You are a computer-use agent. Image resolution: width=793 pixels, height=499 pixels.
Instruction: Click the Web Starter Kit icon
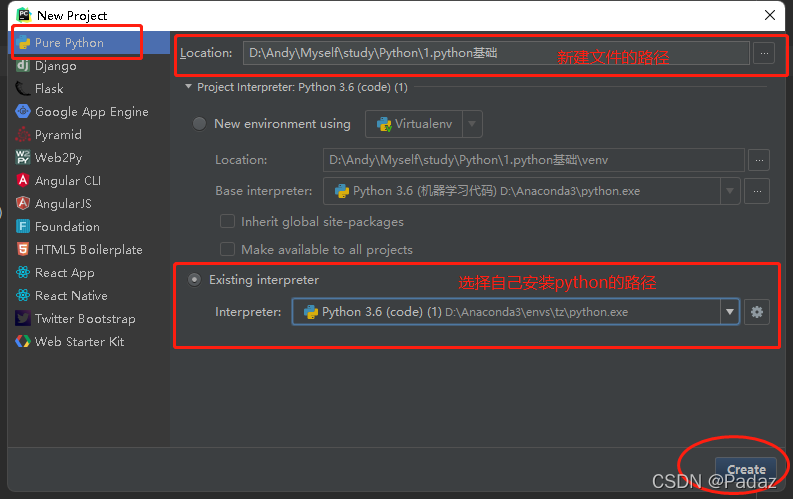(x=23, y=341)
